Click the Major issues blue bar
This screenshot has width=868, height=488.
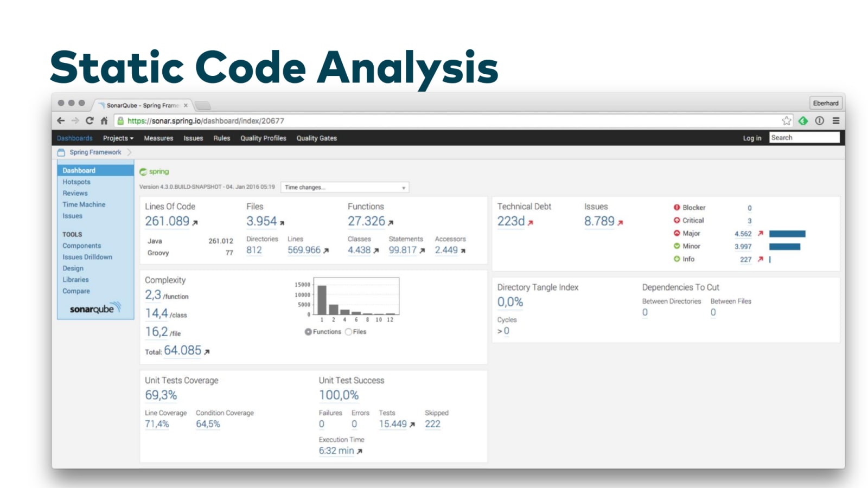click(787, 234)
